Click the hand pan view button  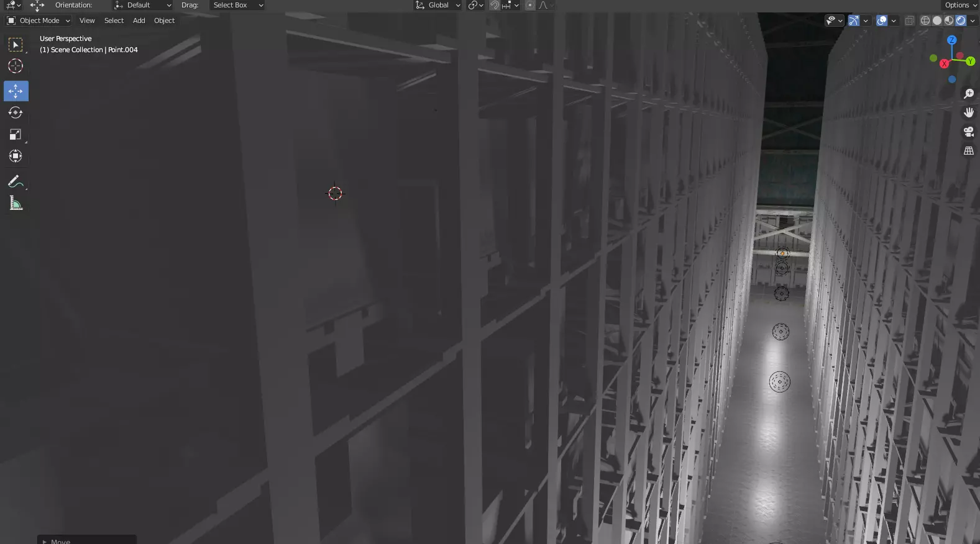[x=968, y=112]
